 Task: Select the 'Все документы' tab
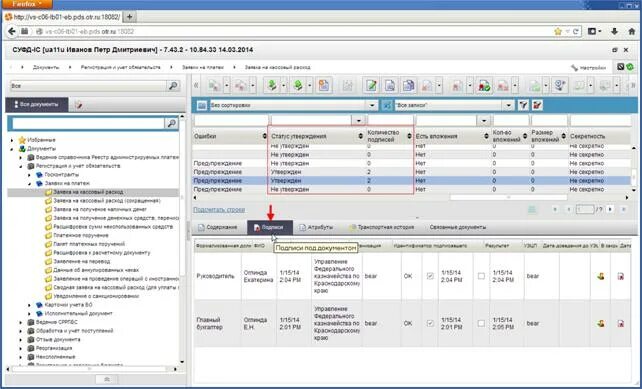pyautogui.click(x=37, y=105)
